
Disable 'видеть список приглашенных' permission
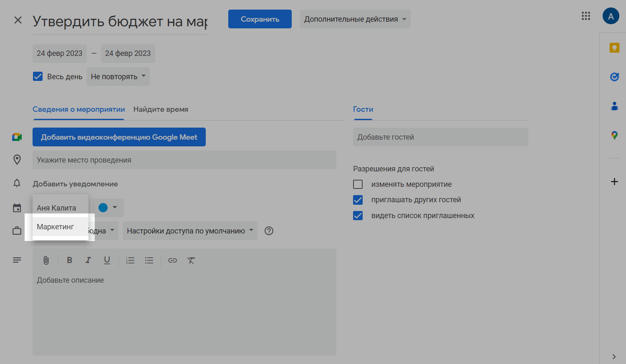click(358, 216)
